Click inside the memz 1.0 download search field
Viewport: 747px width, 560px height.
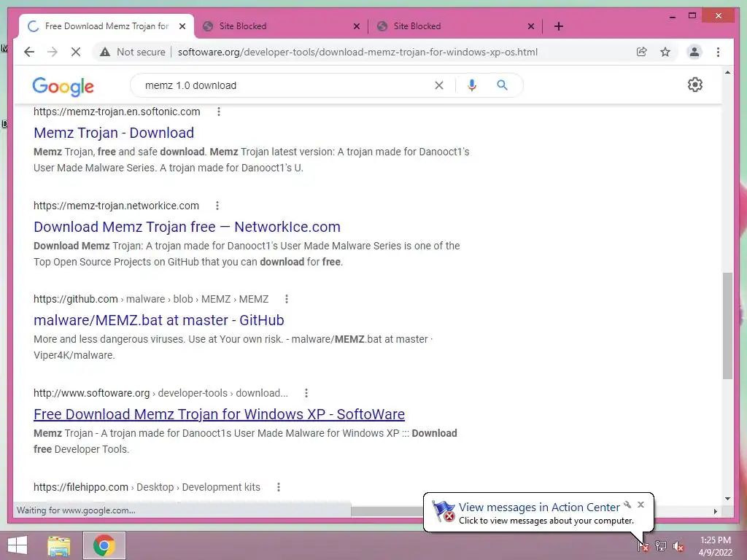286,85
